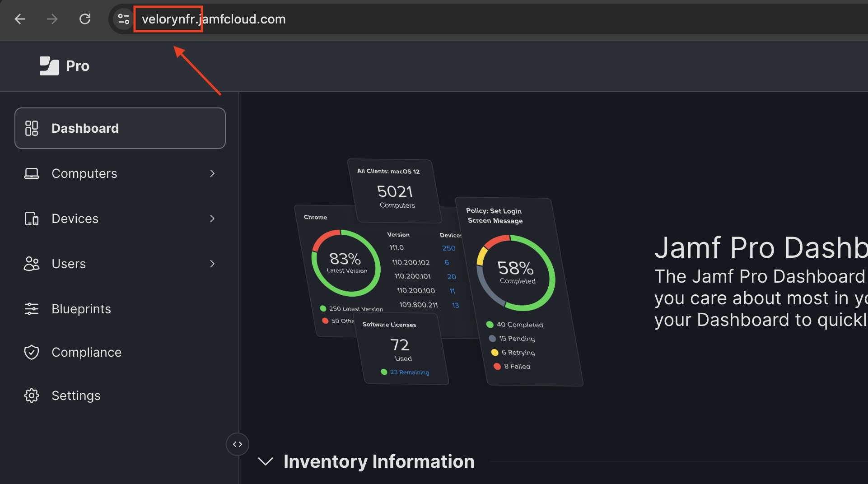868x484 pixels.
Task: Expand the Computers submenu chevron
Action: 212,173
